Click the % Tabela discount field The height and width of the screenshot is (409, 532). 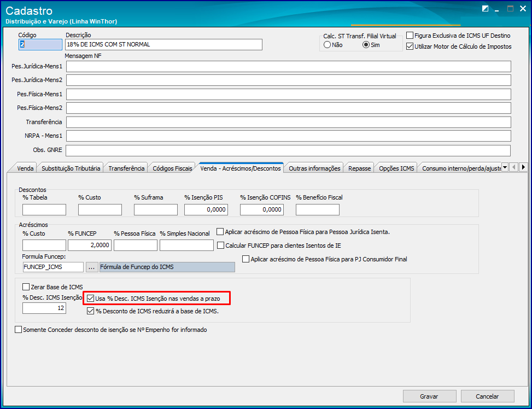point(44,210)
